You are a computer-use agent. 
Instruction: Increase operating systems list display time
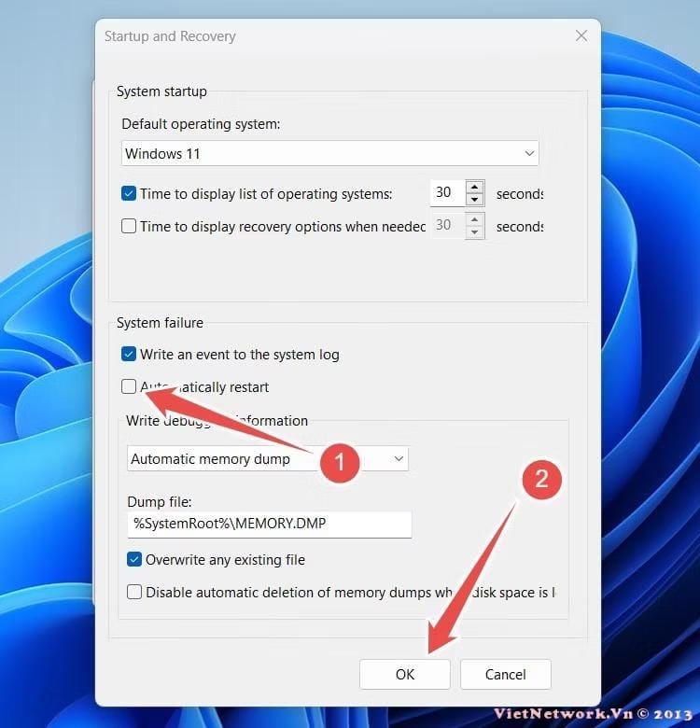coord(475,187)
